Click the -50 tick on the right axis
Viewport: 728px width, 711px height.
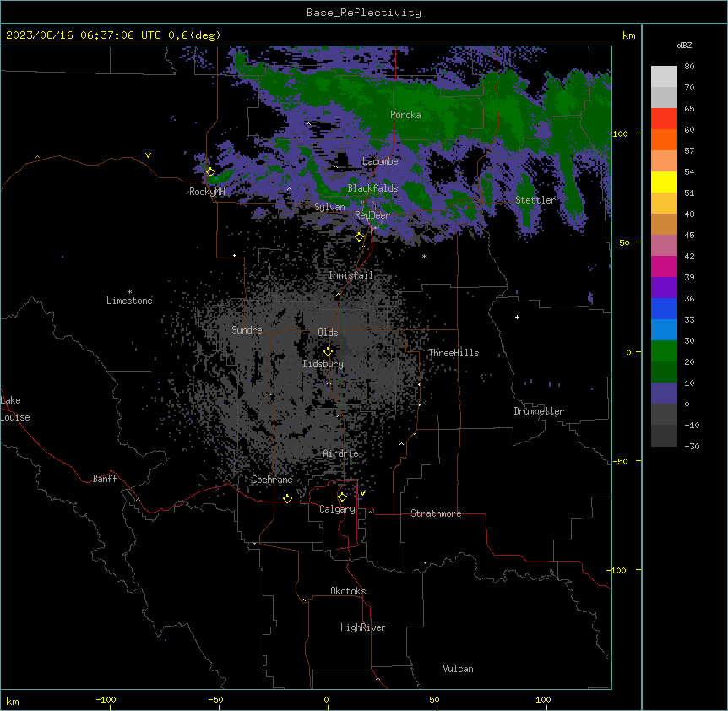click(620, 461)
